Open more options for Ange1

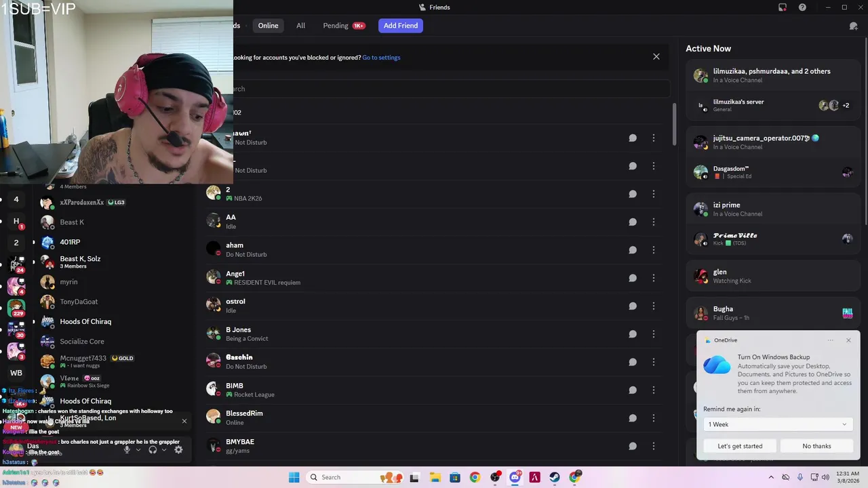653,278
